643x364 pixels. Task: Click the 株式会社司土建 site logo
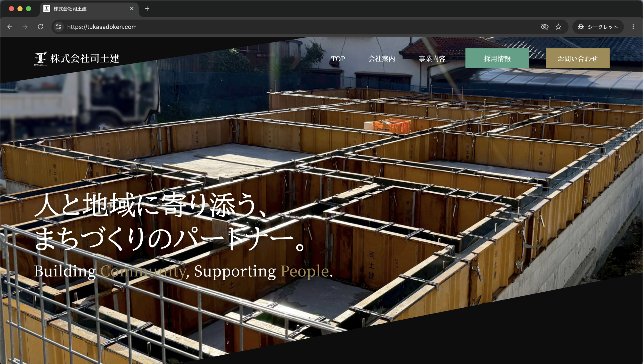(77, 58)
